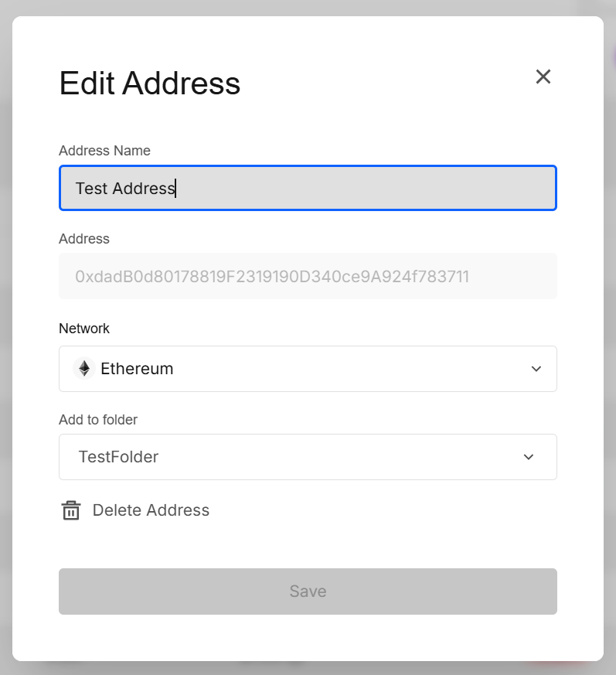Click inside the Address Name text box
This screenshot has width=616, height=675.
pos(308,187)
